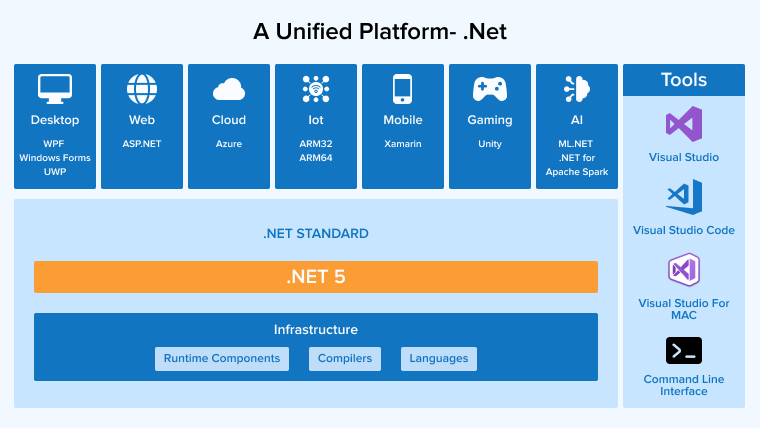Click the Unity text
The width and height of the screenshot is (760, 428).
tap(490, 144)
